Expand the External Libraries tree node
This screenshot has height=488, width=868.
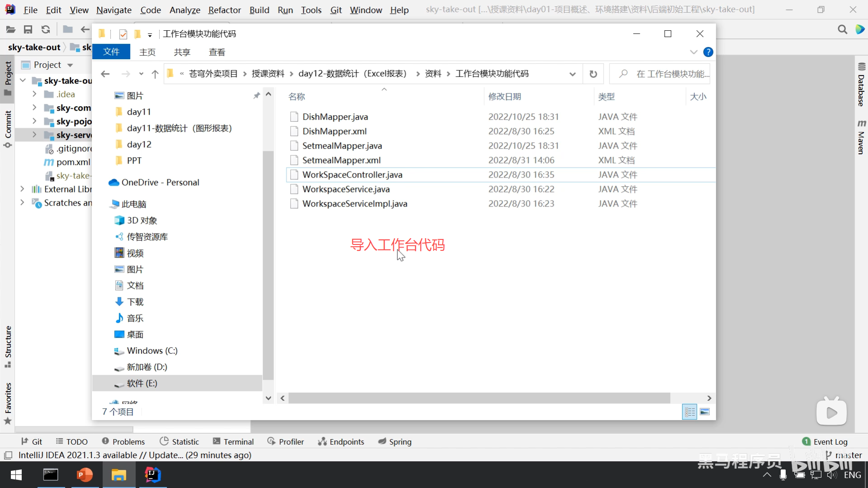pos(22,189)
